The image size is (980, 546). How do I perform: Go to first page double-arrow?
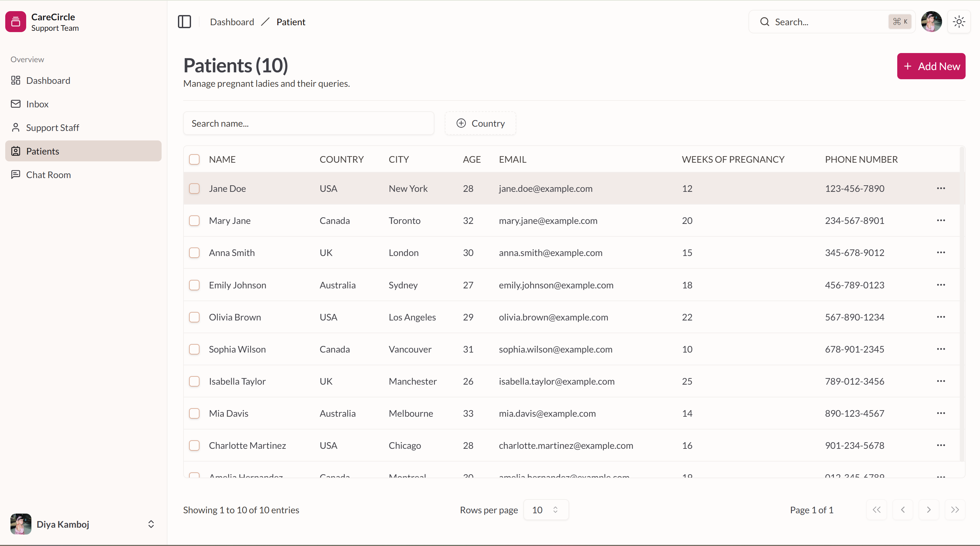coord(877,510)
